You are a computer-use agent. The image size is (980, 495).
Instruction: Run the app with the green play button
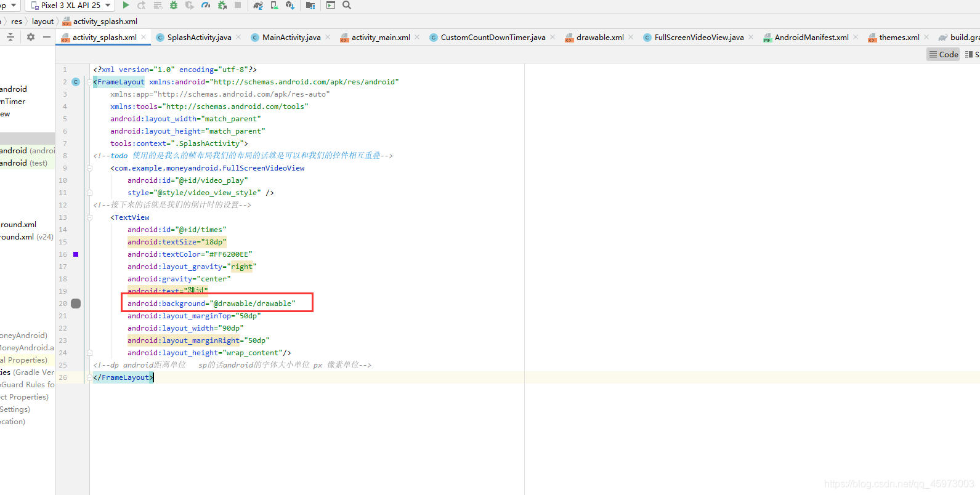point(126,5)
